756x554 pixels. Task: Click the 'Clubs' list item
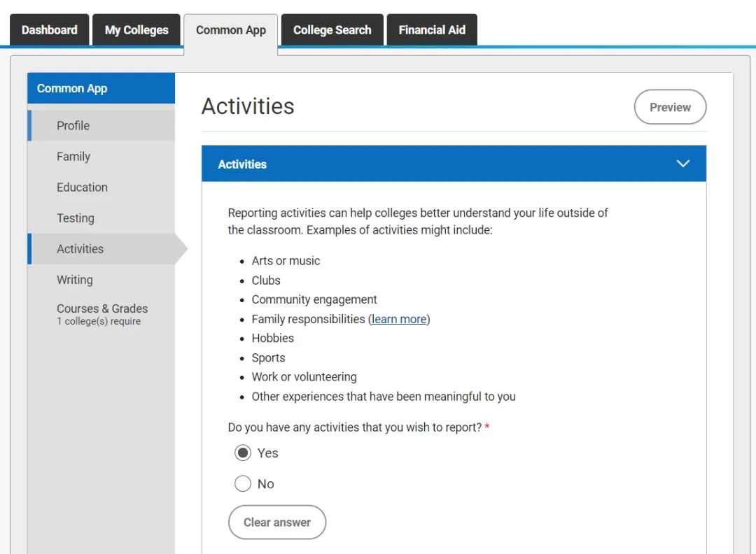pyautogui.click(x=266, y=280)
